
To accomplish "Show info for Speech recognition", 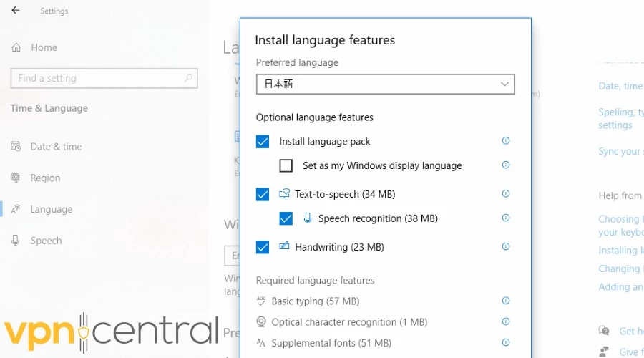I will (506, 218).
